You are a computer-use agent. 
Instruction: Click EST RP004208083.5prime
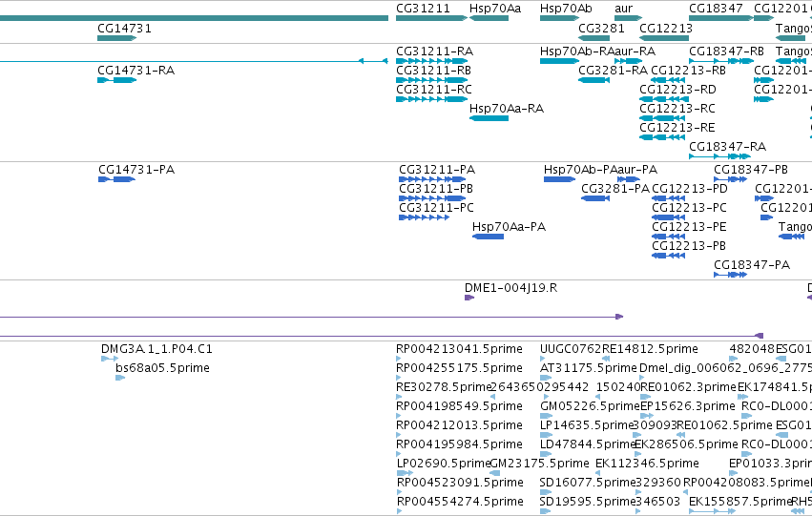tap(686, 492)
